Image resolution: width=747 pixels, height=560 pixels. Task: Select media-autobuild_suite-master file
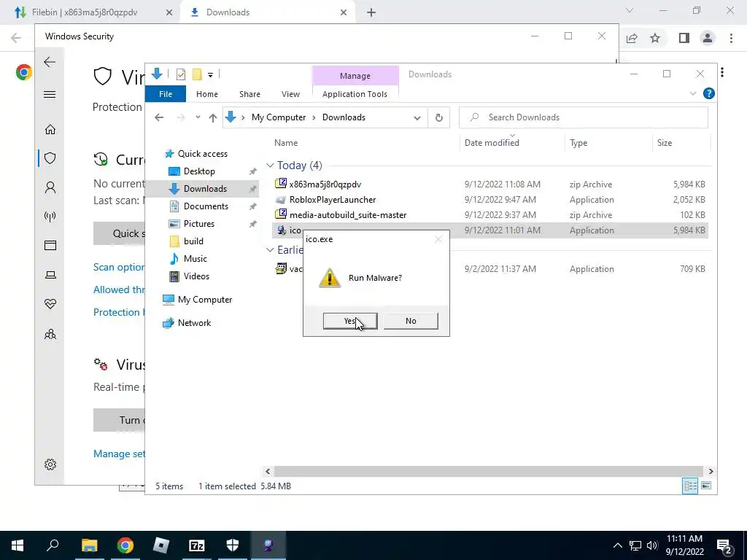click(x=348, y=215)
